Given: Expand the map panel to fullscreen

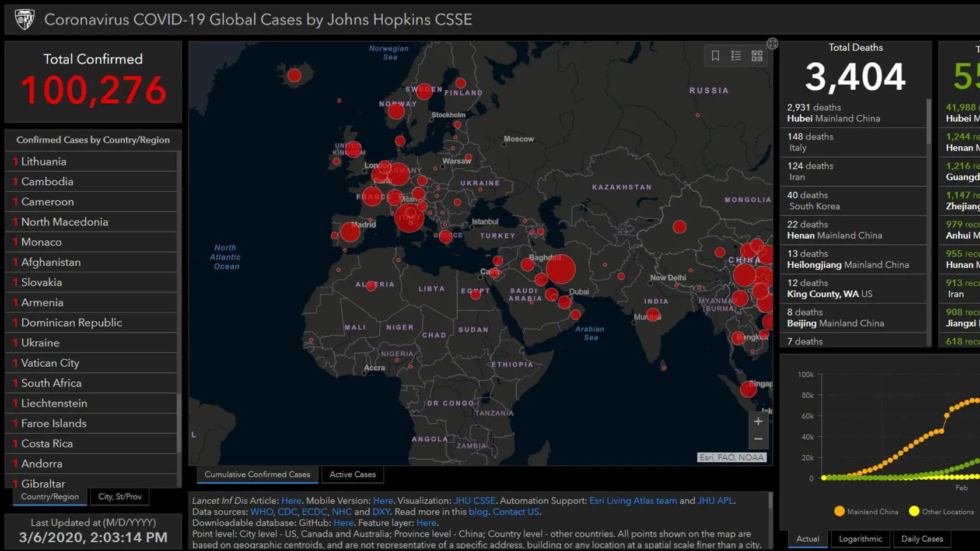Looking at the screenshot, I should 772,44.
